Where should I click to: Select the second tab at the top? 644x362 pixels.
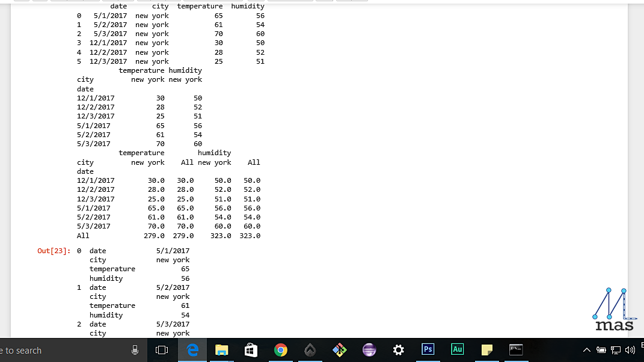tap(40, 2)
